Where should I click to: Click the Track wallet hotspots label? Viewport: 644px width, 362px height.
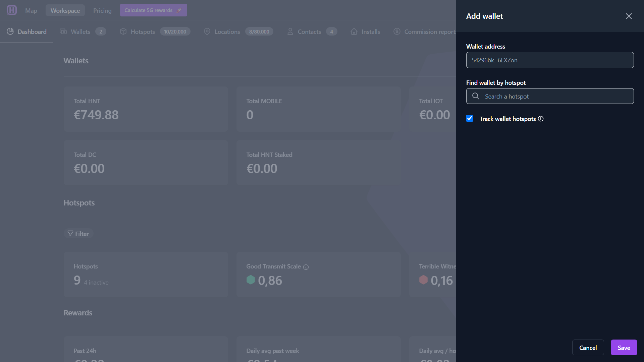507,119
